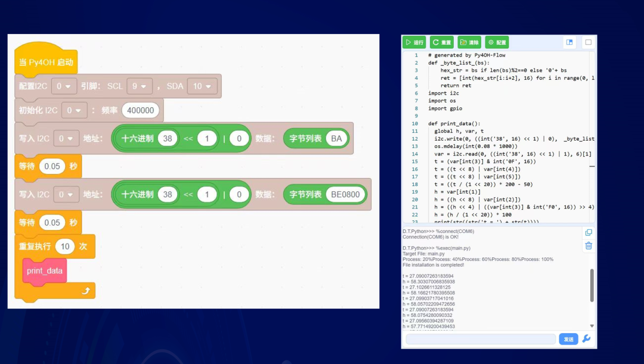Click the '%connect(COM6)' terminal command line

pyautogui.click(x=439, y=232)
